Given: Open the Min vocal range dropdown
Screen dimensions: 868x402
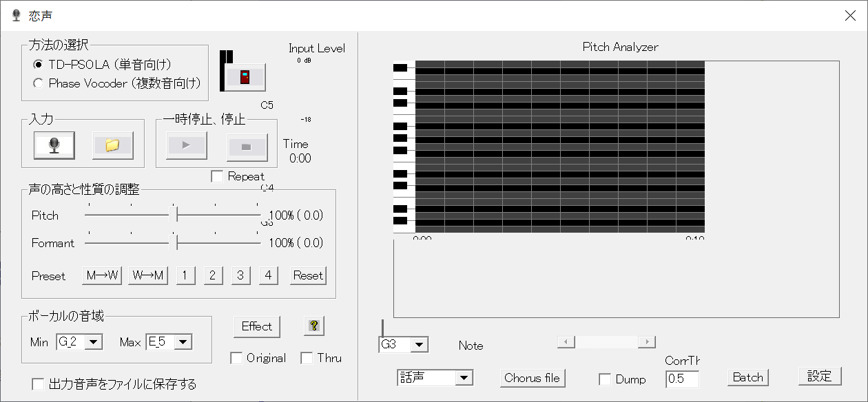Looking at the screenshot, I should [94, 342].
